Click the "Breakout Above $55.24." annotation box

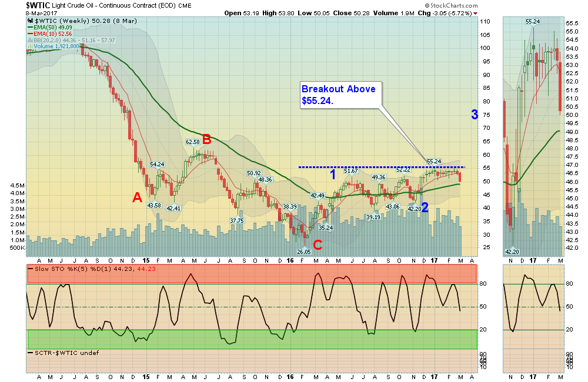point(341,95)
